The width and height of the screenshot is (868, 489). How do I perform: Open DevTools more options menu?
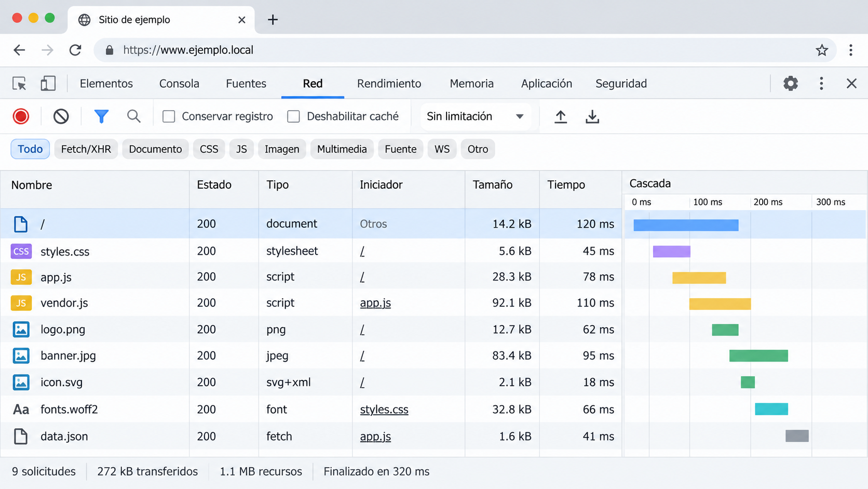[x=821, y=83]
